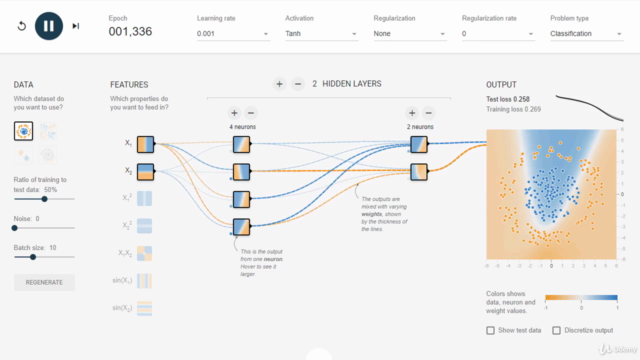This screenshot has height=360, width=640.
Task: Click the Test loss 0.258 text
Action: click(508, 99)
